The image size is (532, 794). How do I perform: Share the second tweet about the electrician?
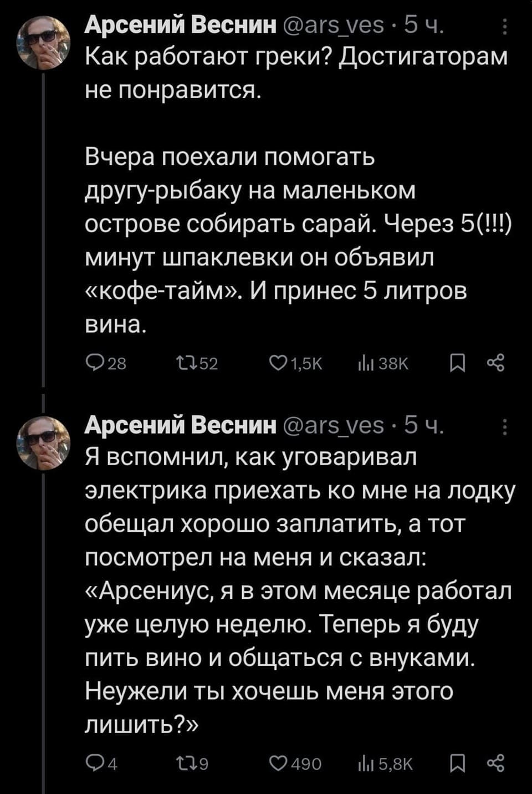(x=495, y=764)
